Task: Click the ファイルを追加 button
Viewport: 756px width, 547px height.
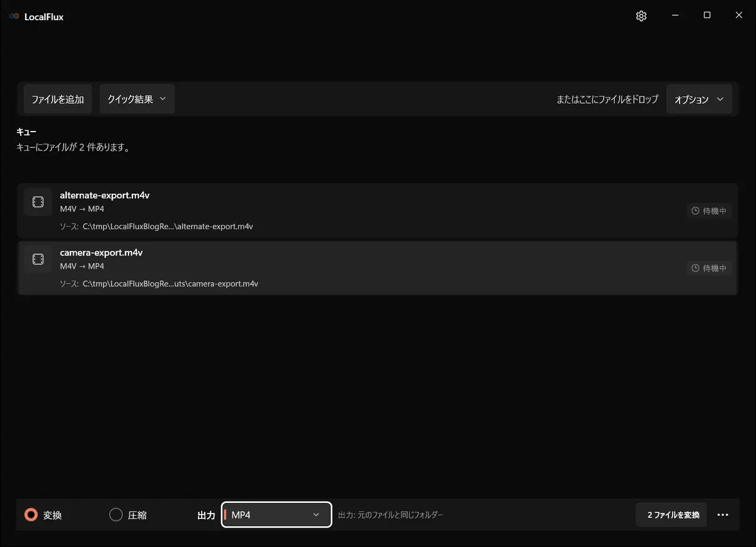Action: coord(58,99)
